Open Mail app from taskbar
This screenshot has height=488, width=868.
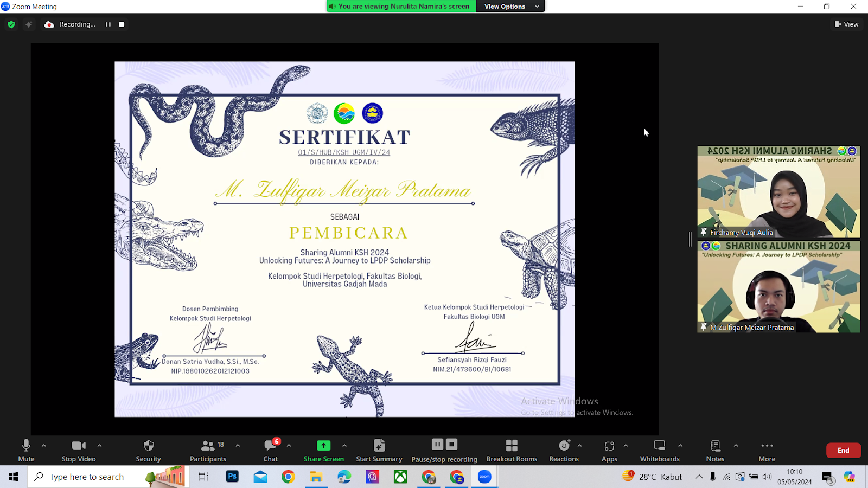(260, 477)
